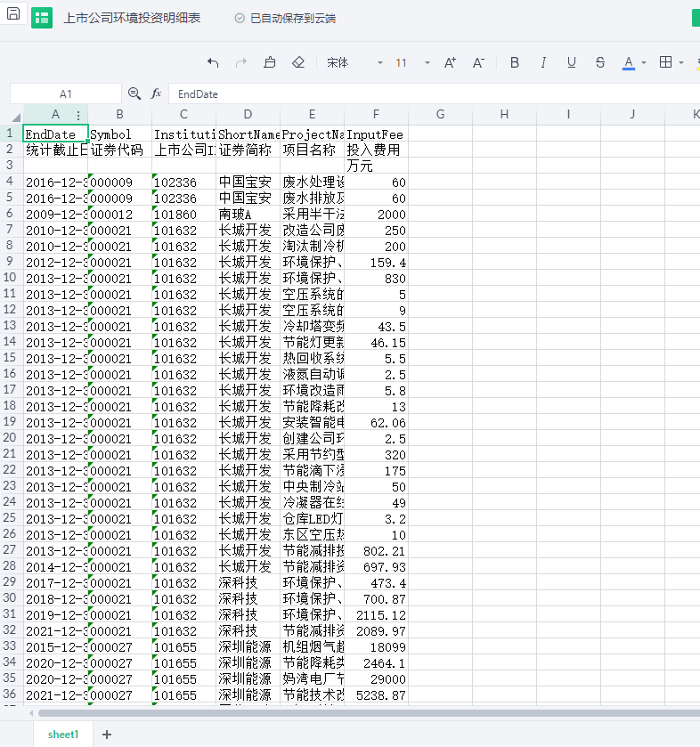Toggle Strikethrough formatting
This screenshot has width=700, height=747.
pos(599,62)
